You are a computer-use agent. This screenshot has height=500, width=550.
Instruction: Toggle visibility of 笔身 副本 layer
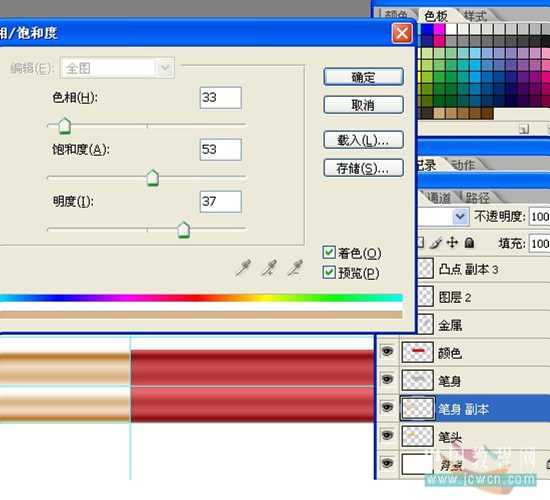387,407
